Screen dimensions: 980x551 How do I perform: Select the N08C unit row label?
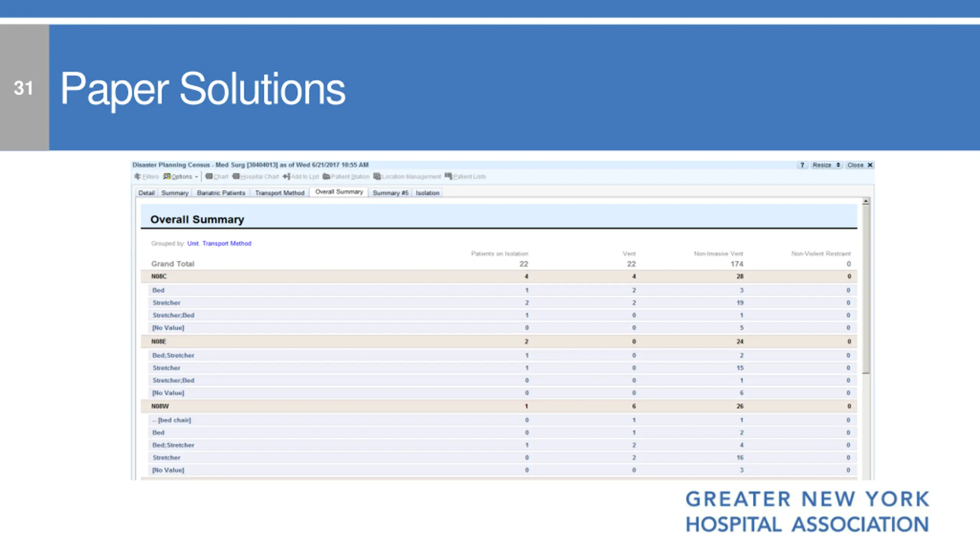159,276
